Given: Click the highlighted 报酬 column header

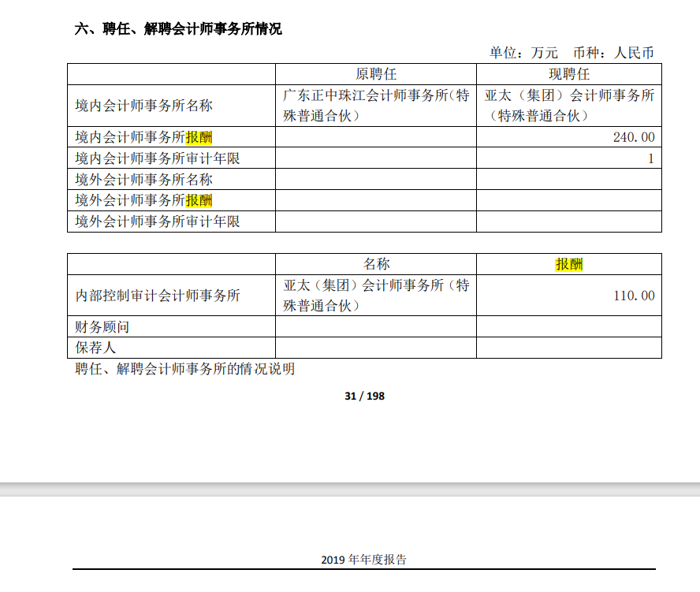Looking at the screenshot, I should coord(569,264).
